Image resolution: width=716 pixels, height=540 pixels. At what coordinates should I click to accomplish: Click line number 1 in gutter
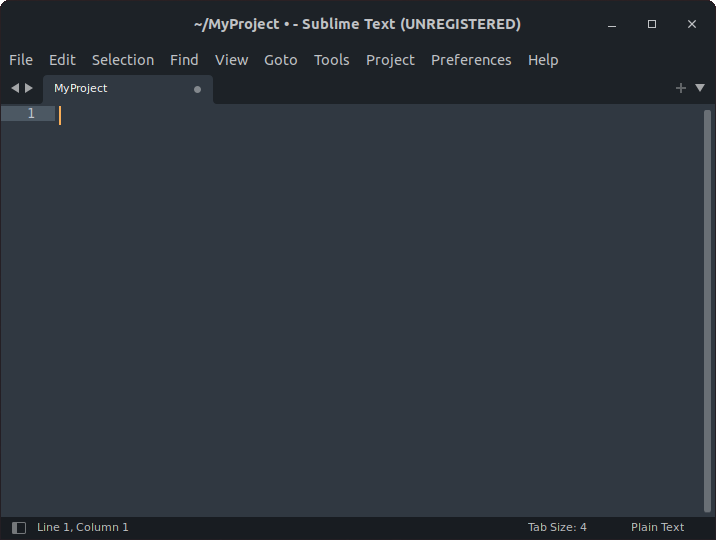31,113
